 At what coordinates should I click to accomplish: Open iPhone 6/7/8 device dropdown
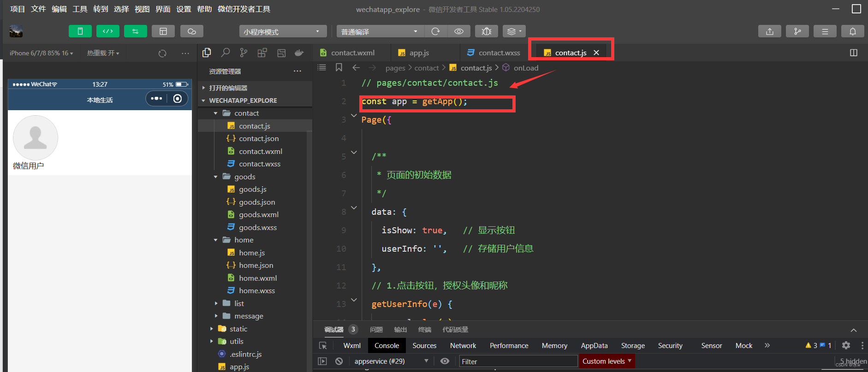[41, 53]
